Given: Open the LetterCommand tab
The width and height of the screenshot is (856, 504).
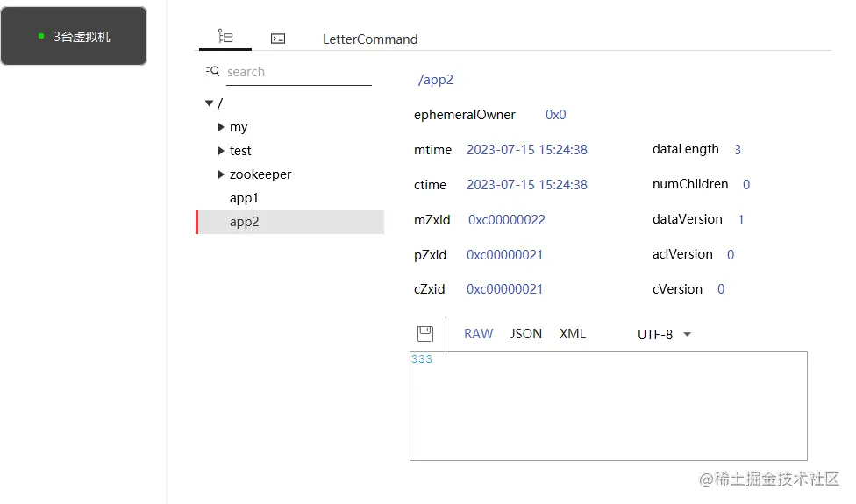Looking at the screenshot, I should click(x=369, y=39).
